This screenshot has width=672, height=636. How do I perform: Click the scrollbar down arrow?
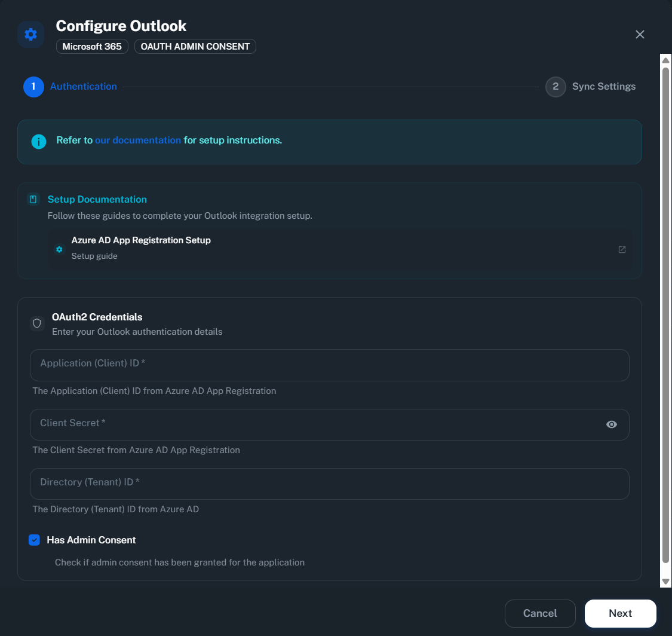(665, 581)
